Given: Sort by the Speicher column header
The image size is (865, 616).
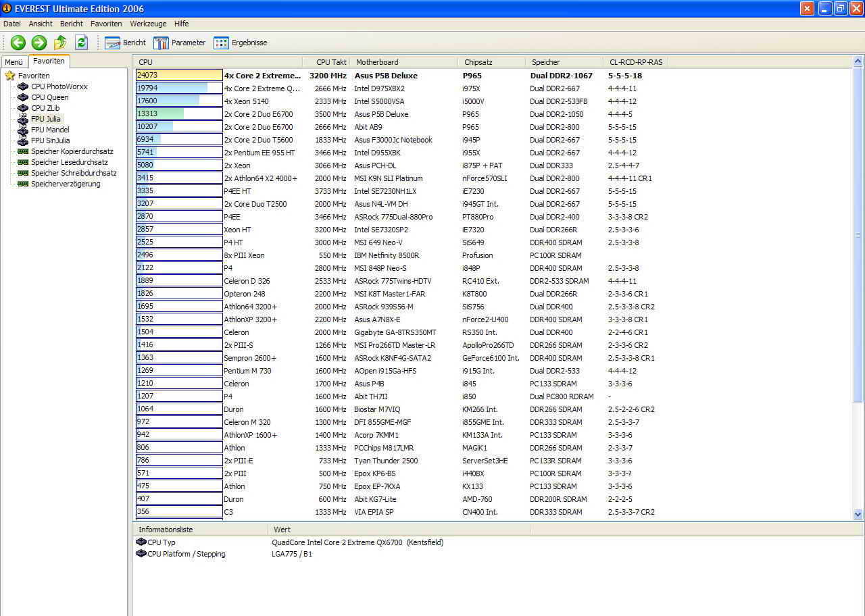Looking at the screenshot, I should click(565, 62).
